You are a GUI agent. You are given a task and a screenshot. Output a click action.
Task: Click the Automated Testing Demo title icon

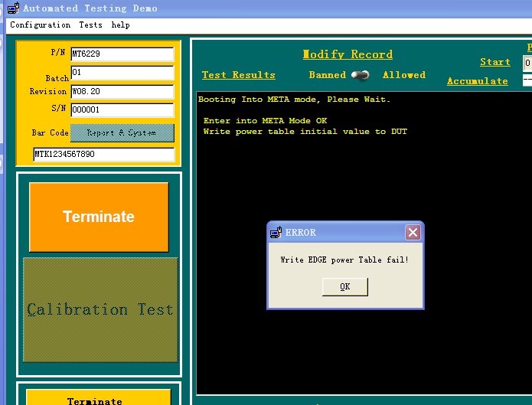click(13, 8)
